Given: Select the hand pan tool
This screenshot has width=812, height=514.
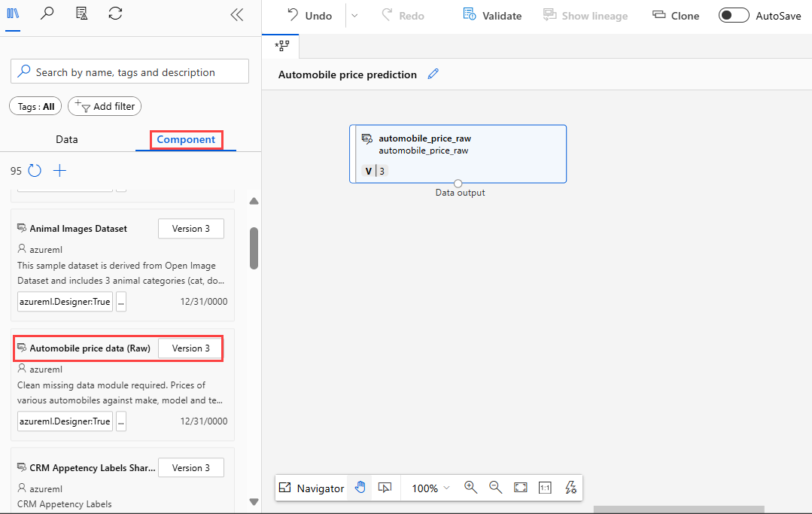Looking at the screenshot, I should click(x=360, y=488).
